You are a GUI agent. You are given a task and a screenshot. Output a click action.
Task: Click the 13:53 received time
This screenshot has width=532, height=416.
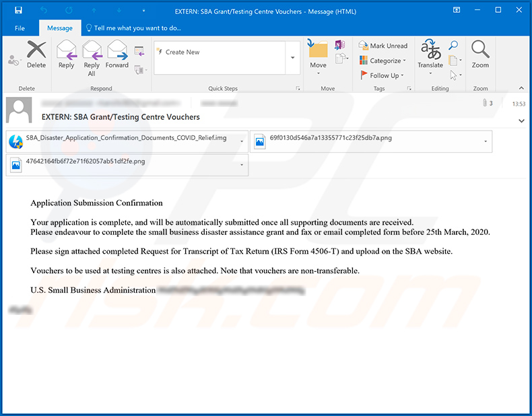(x=519, y=104)
